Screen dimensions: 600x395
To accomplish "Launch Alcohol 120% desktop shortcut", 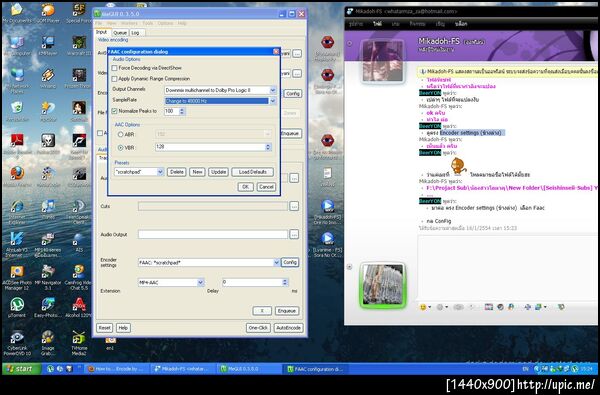I will click(79, 308).
